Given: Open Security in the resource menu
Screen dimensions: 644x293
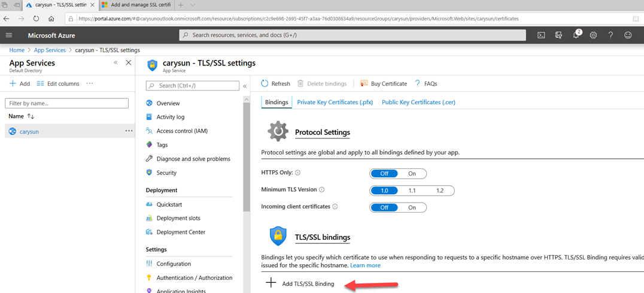Looking at the screenshot, I should point(166,173).
